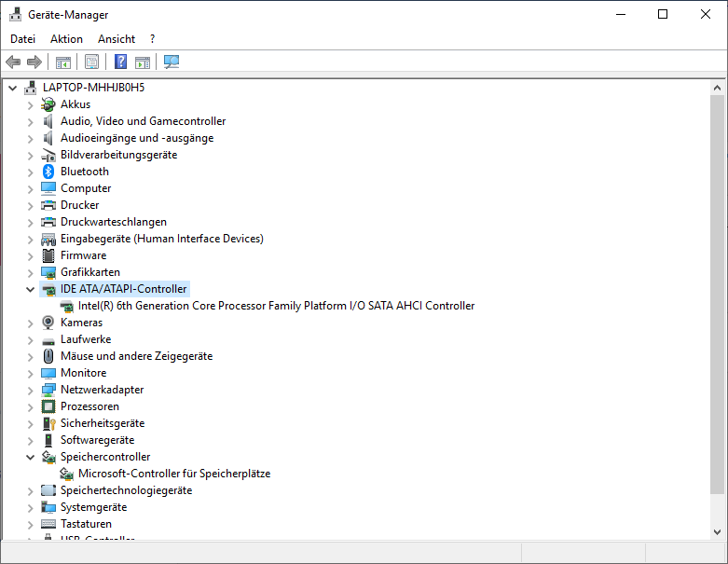Screen dimensions: 728x564
Task: Maximize the Geräte-Manager window
Action: [663, 14]
